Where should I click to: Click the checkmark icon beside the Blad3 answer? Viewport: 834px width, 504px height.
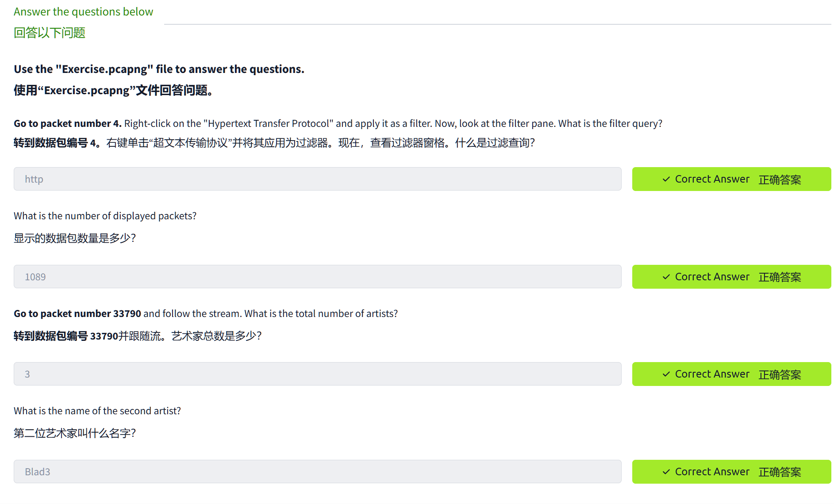pos(666,472)
